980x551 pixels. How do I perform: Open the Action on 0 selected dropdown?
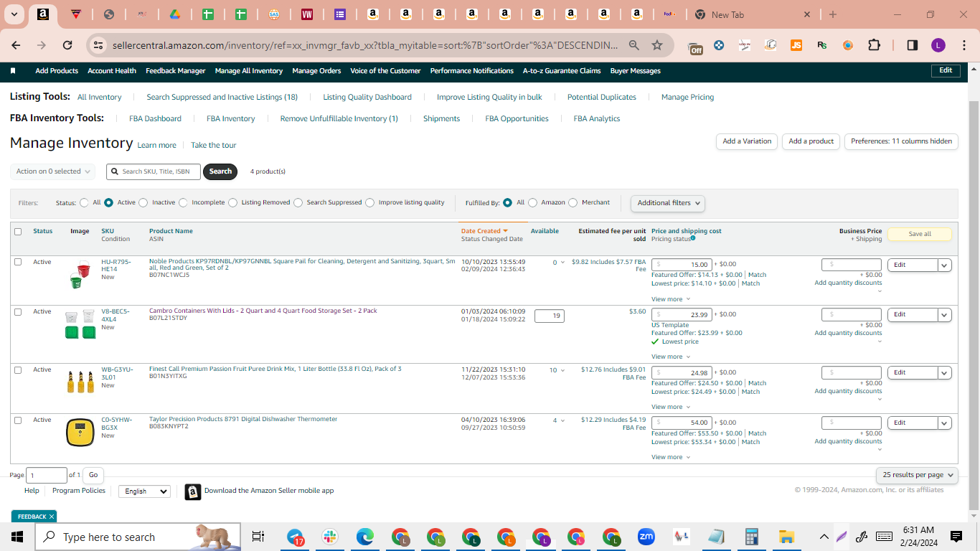[x=52, y=171]
